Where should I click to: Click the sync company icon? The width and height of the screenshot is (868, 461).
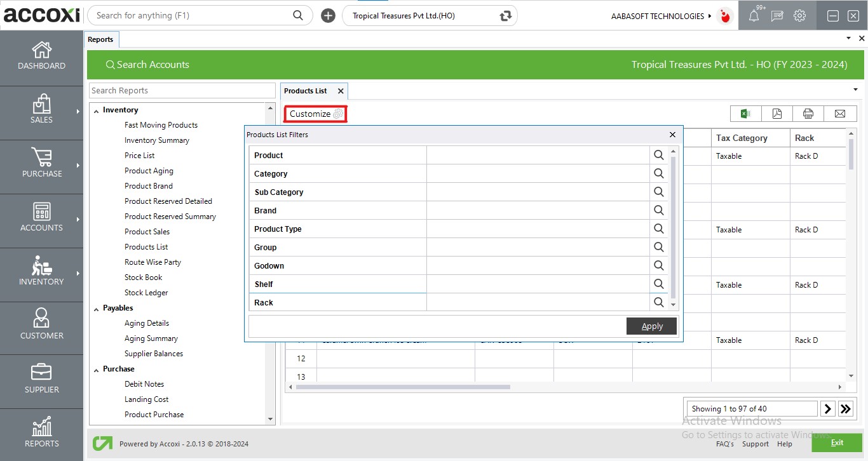[506, 16]
